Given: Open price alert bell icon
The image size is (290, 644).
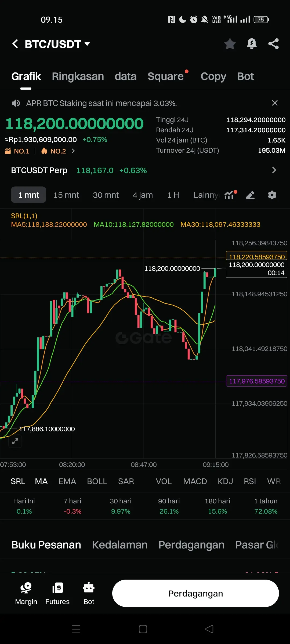Looking at the screenshot, I should 252,44.
